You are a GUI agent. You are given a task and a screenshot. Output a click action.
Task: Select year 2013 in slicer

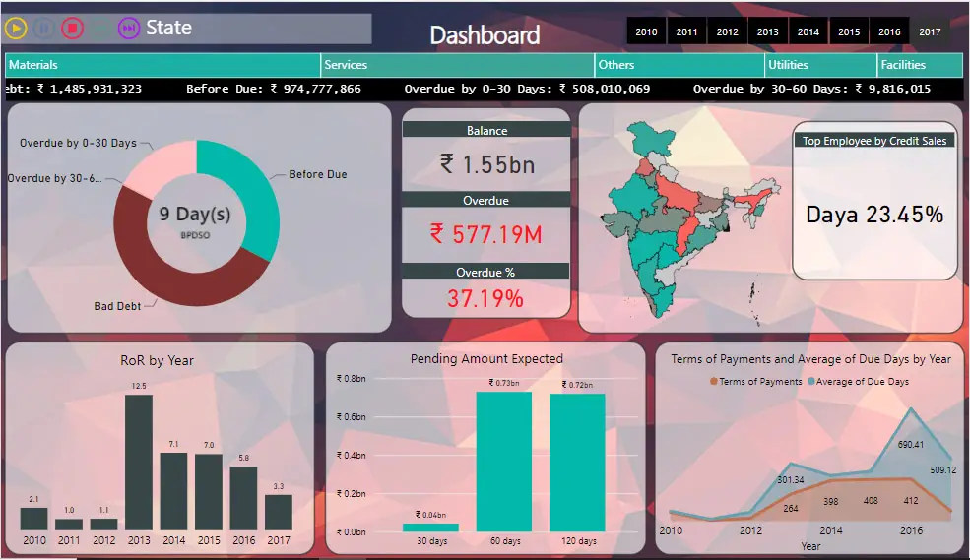point(767,31)
